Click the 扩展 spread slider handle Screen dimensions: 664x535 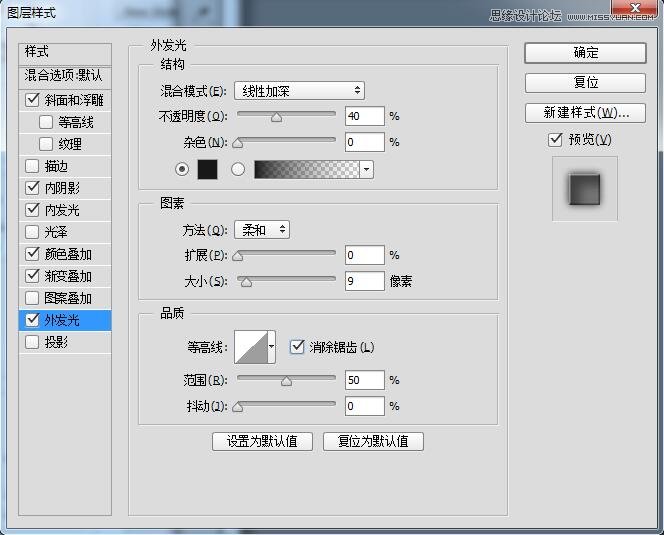click(x=238, y=256)
